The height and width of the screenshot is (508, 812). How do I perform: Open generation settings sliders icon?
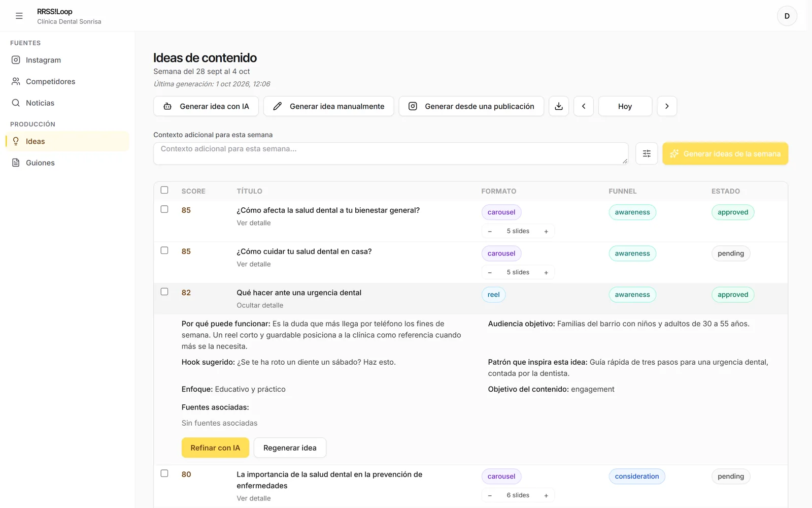pyautogui.click(x=647, y=153)
